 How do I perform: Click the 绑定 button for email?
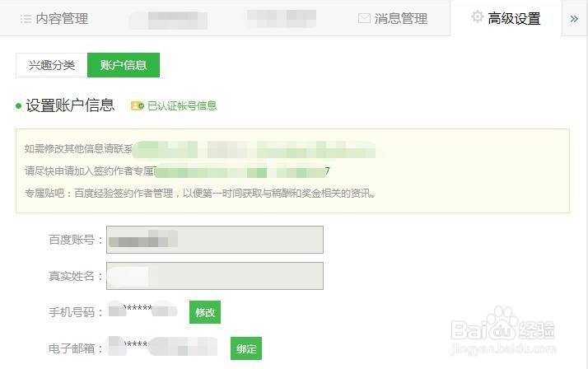[246, 348]
